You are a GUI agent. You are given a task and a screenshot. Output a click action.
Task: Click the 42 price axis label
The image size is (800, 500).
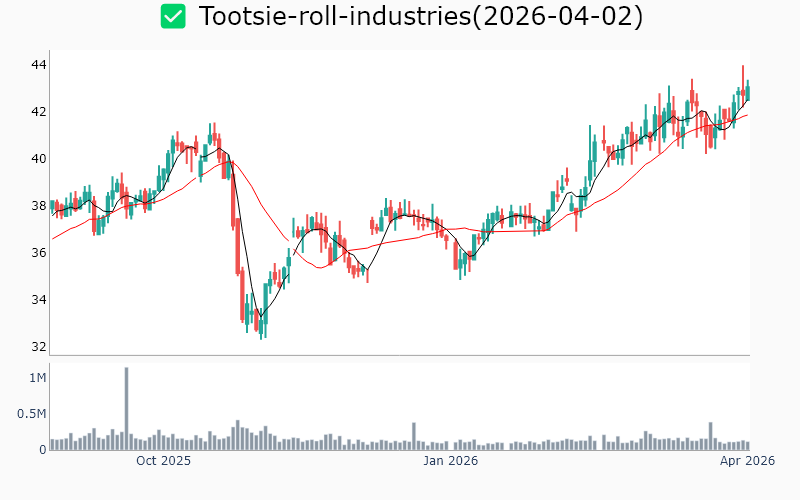point(38,112)
